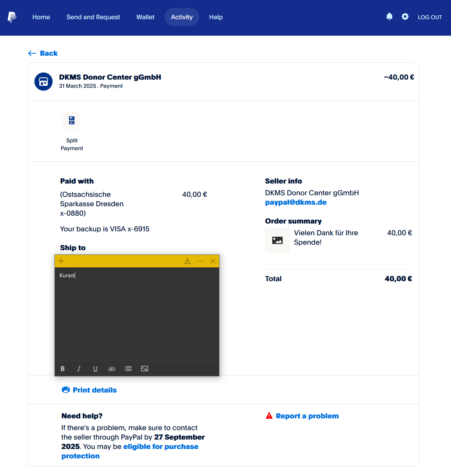Screen dimensions: 451x476
Task: Apply strikethrough in the sticky note
Action: click(x=112, y=369)
